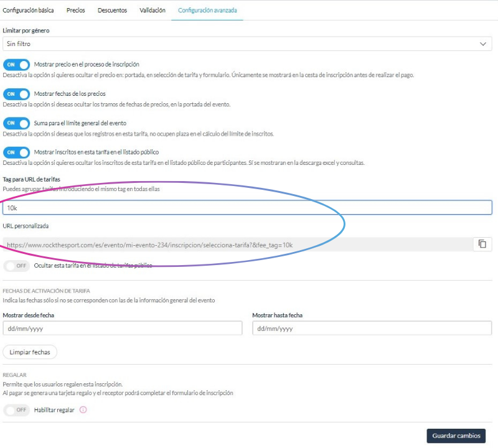
Task: Enable Ocultar esta tarifa en listado público
Action: click(17, 266)
